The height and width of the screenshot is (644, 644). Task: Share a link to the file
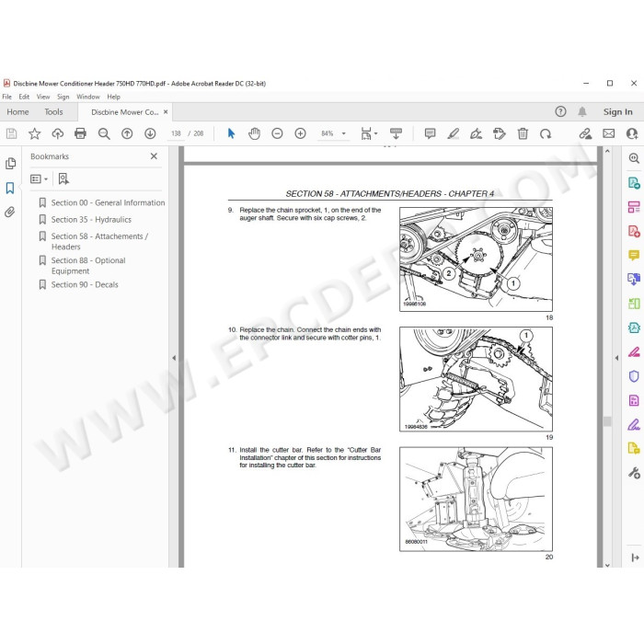coord(585,133)
